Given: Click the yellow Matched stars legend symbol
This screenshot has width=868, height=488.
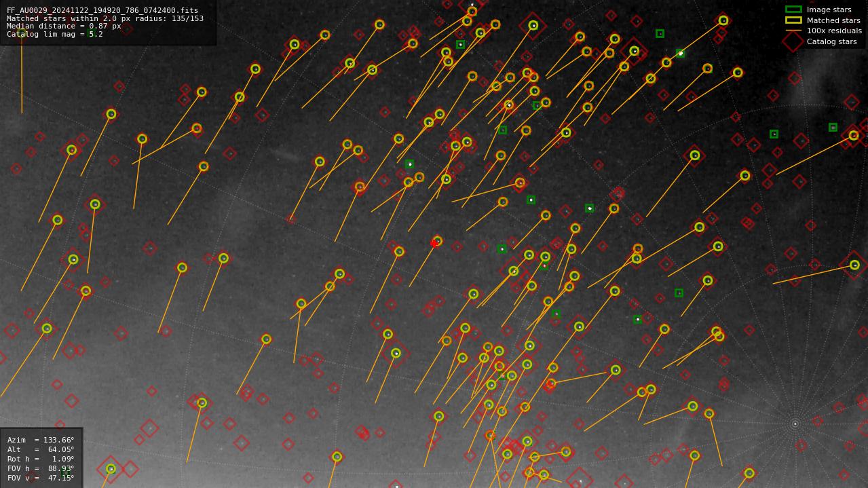Looking at the screenshot, I should (x=793, y=20).
